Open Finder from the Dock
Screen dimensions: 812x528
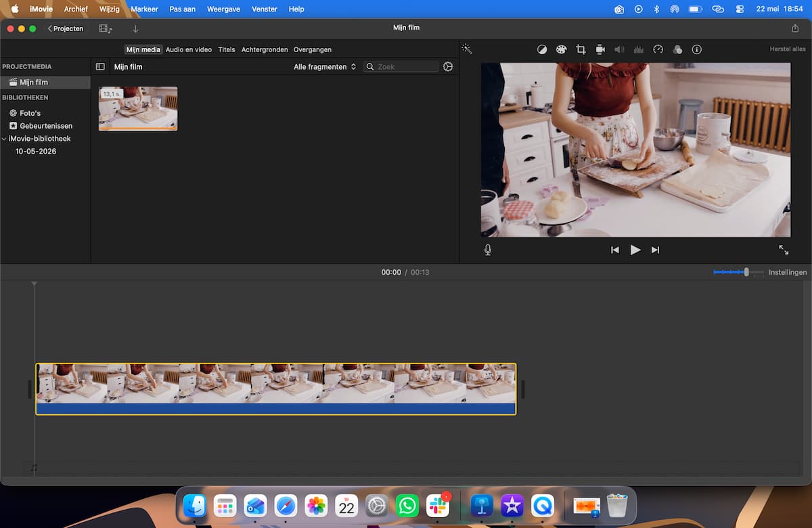point(195,506)
